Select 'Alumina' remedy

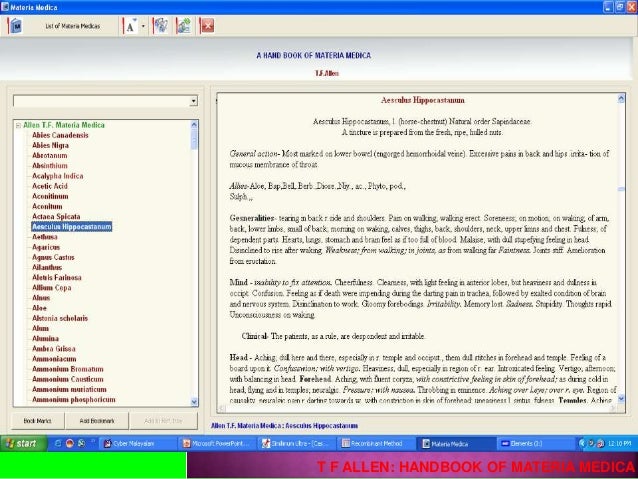point(45,339)
